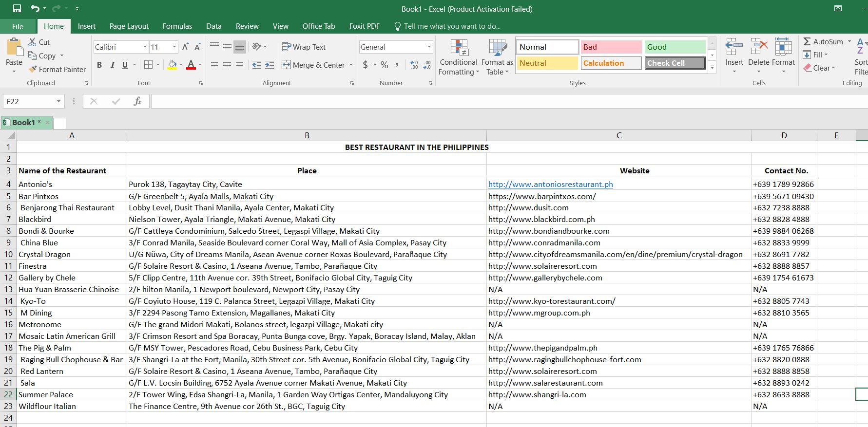Click the Format Painter brush icon
The width and height of the screenshot is (868, 427).
click(33, 70)
